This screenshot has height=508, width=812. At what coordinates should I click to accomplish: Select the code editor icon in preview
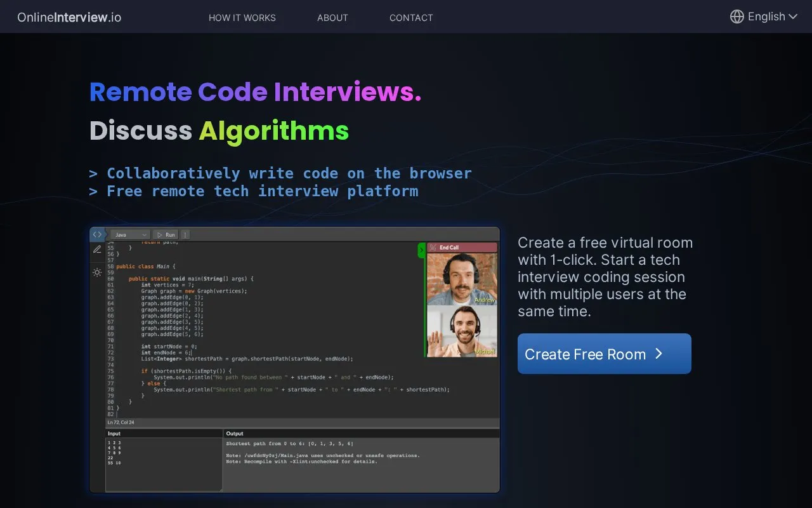pyautogui.click(x=97, y=234)
